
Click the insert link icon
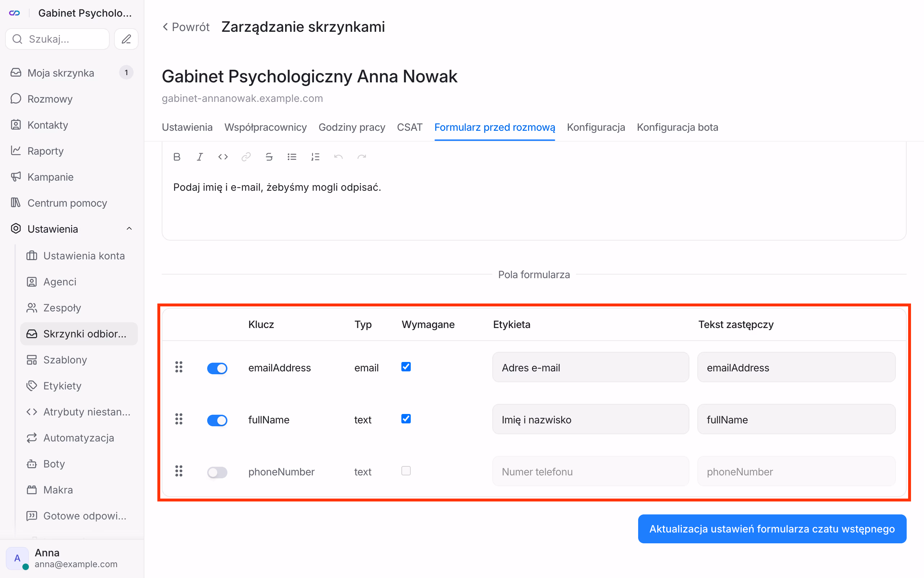(246, 157)
